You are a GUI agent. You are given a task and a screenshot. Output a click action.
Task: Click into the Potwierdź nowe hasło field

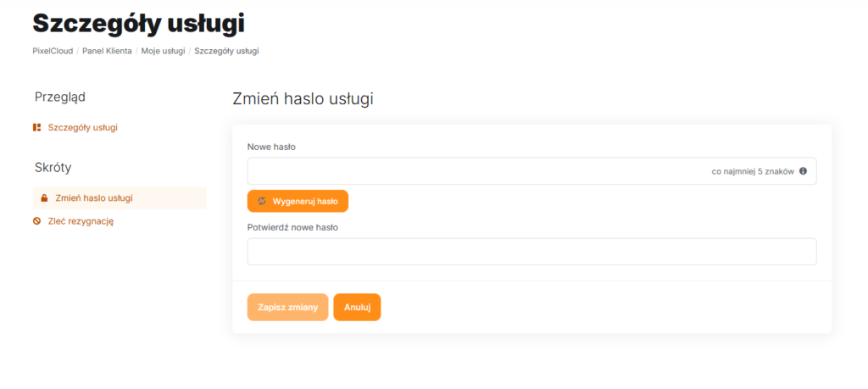(x=531, y=252)
